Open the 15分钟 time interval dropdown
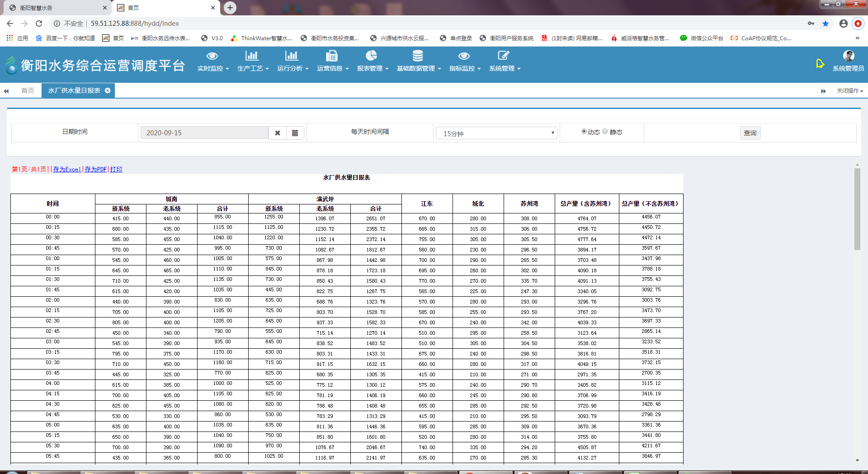Viewport: 868px width, 474px height. point(496,133)
